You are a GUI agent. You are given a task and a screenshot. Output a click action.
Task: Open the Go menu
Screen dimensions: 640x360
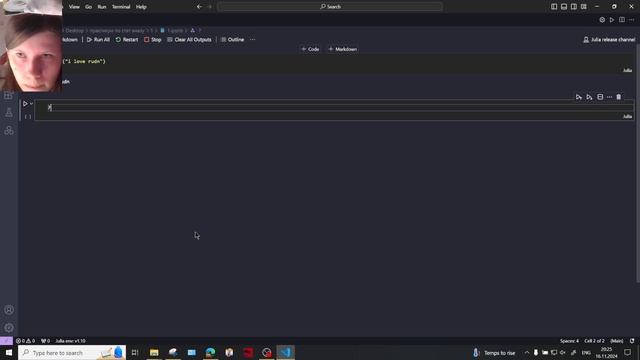88,7
